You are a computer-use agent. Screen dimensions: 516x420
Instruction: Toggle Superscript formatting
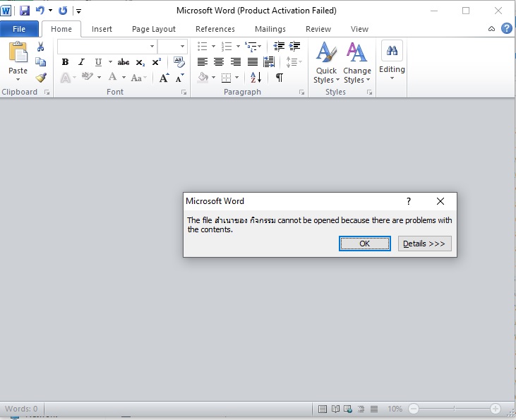point(156,62)
